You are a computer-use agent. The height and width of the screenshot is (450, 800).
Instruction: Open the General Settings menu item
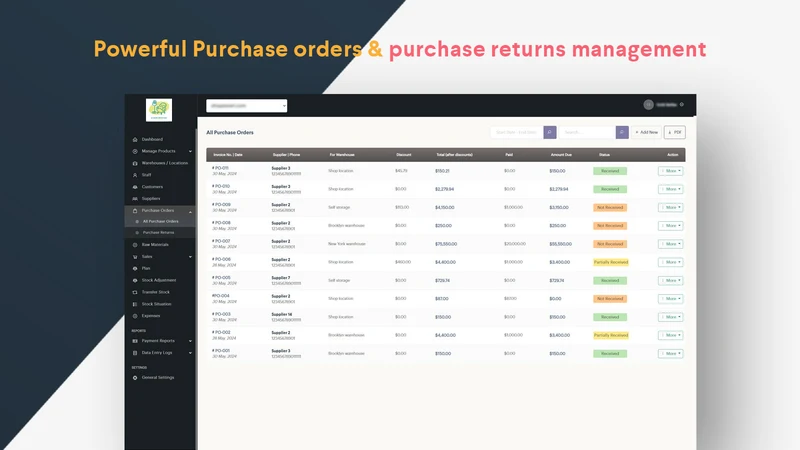coord(160,378)
